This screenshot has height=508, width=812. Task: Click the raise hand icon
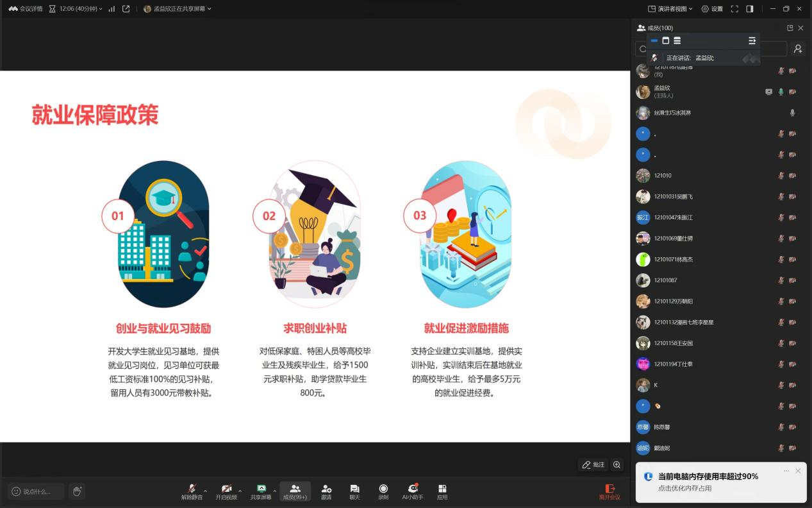tap(77, 491)
